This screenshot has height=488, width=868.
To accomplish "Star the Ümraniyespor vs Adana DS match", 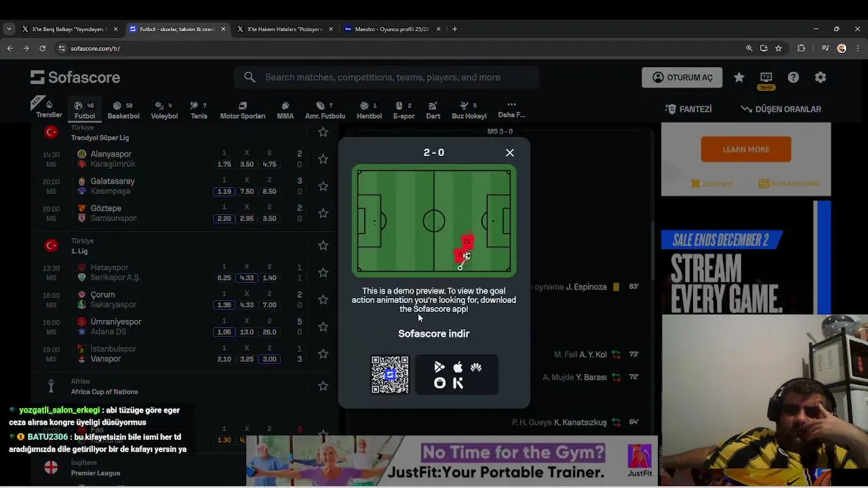I will [323, 327].
